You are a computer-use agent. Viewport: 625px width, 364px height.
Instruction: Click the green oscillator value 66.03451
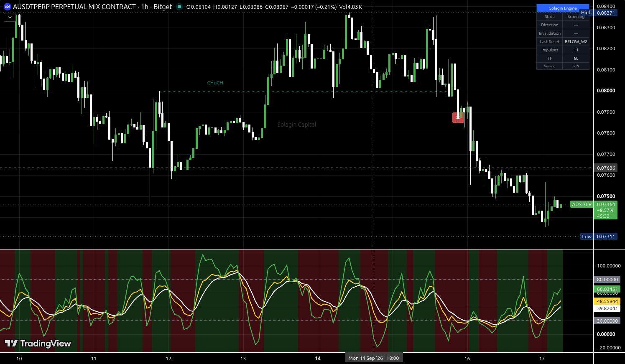(x=607, y=289)
